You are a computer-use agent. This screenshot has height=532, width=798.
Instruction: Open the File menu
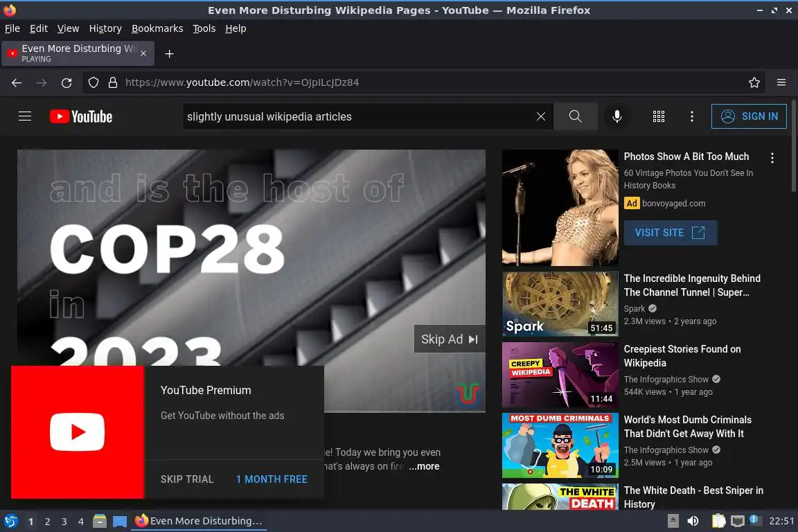(x=12, y=28)
